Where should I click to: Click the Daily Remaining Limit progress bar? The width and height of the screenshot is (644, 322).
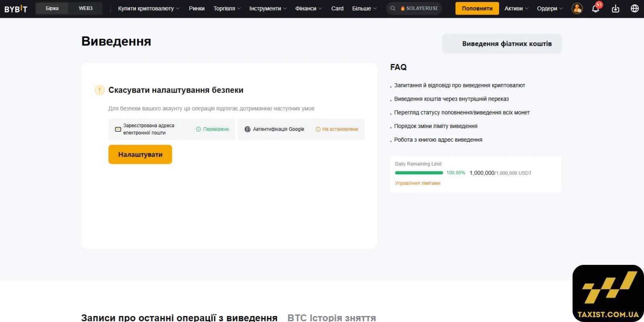coord(419,173)
